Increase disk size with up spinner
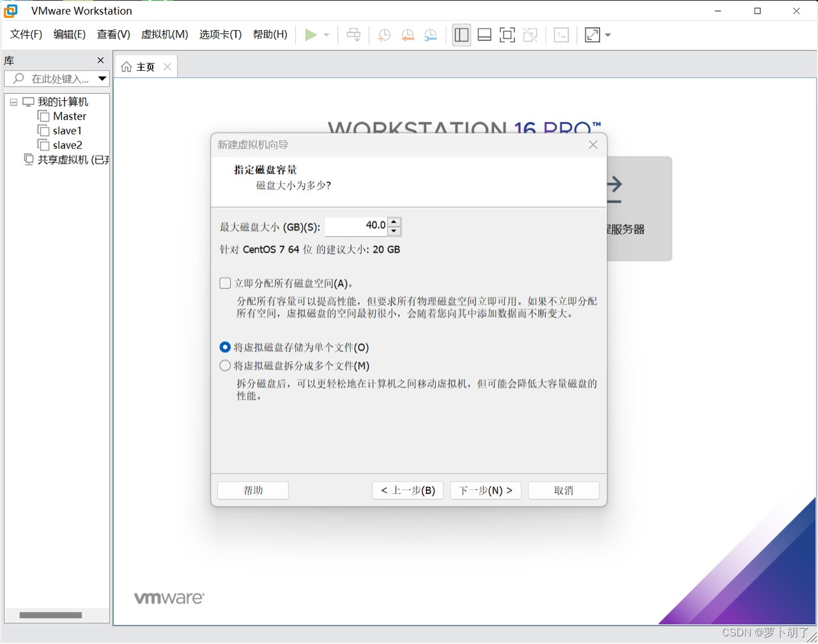 394,222
